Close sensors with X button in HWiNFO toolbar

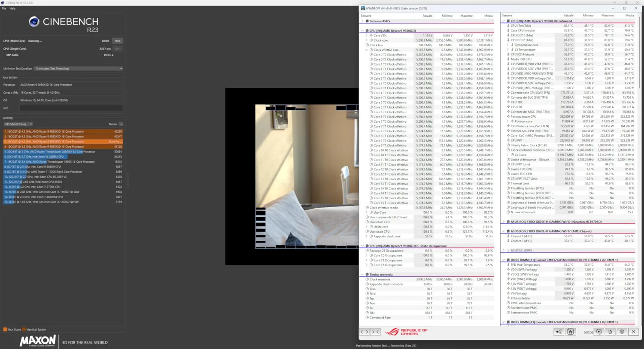point(633,332)
